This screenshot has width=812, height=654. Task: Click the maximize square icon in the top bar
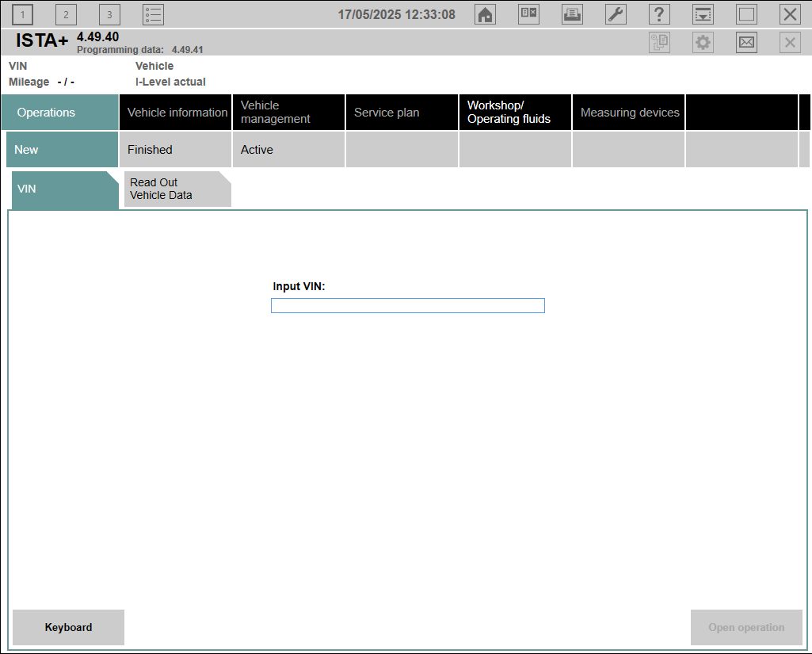tap(746, 14)
